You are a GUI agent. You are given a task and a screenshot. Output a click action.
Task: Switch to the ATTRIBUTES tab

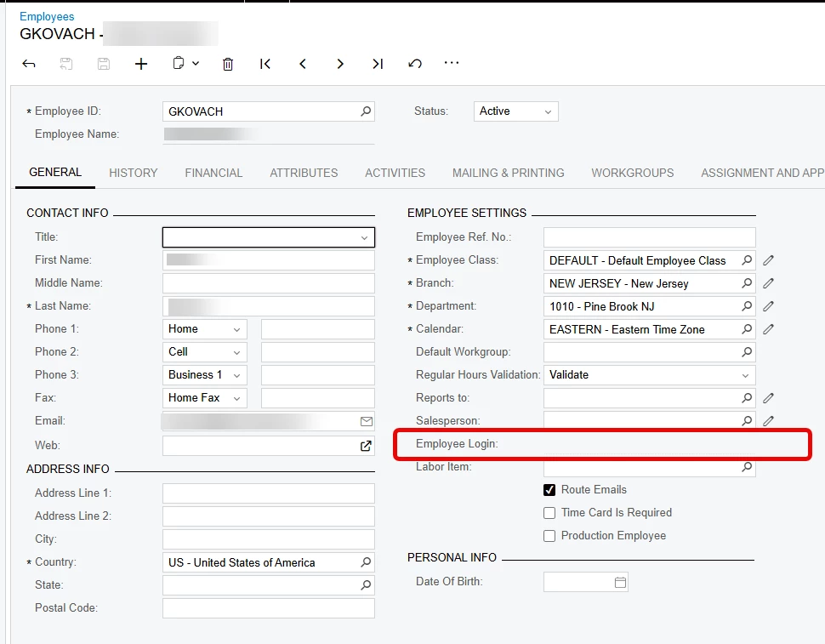pos(304,173)
